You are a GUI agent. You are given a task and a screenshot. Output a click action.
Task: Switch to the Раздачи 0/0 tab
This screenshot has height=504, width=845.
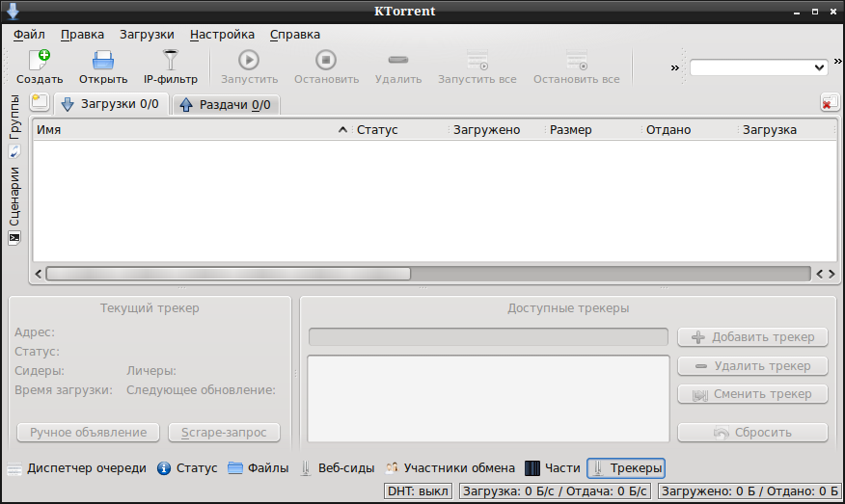click(x=227, y=104)
